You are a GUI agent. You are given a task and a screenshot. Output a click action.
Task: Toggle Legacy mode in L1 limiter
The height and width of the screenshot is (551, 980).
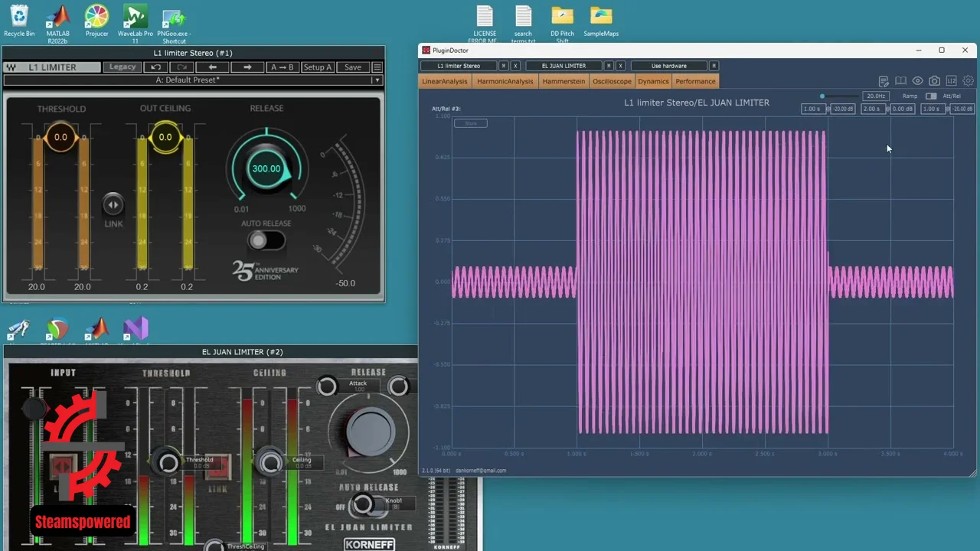tap(122, 67)
